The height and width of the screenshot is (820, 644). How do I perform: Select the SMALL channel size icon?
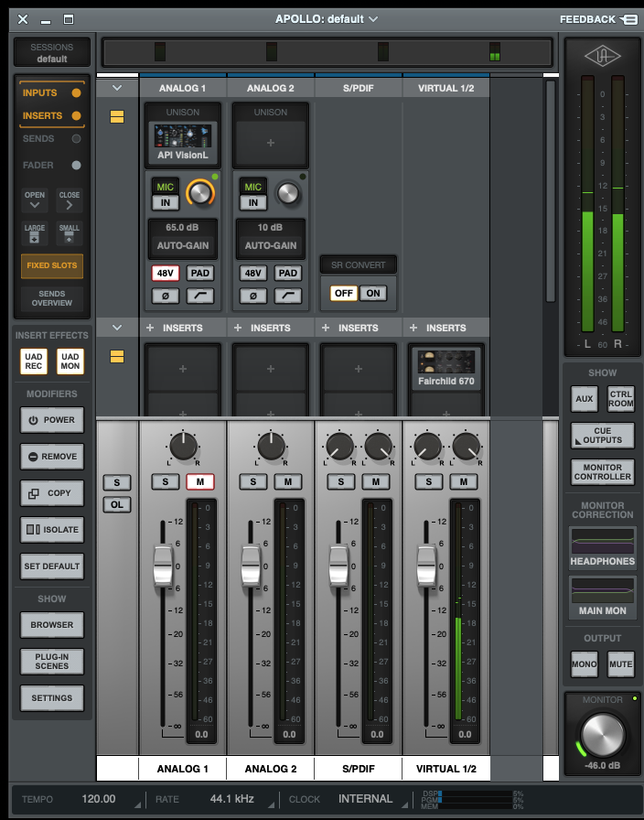coord(69,233)
